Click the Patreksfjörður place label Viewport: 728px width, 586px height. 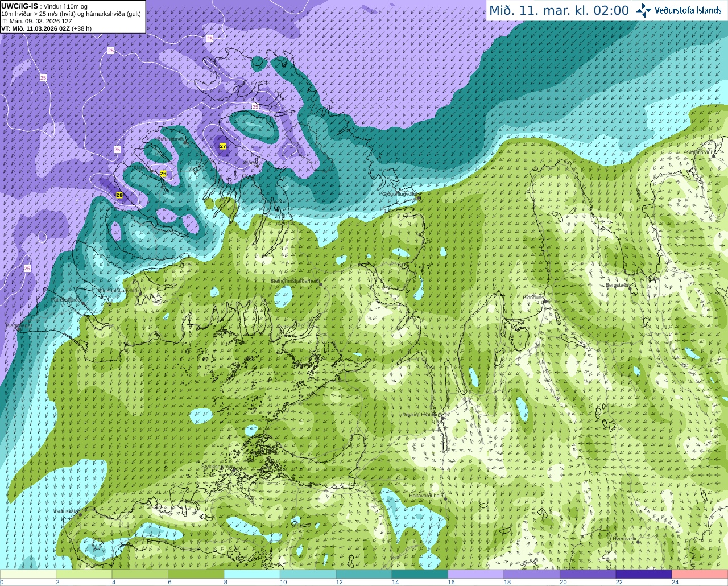point(67,299)
